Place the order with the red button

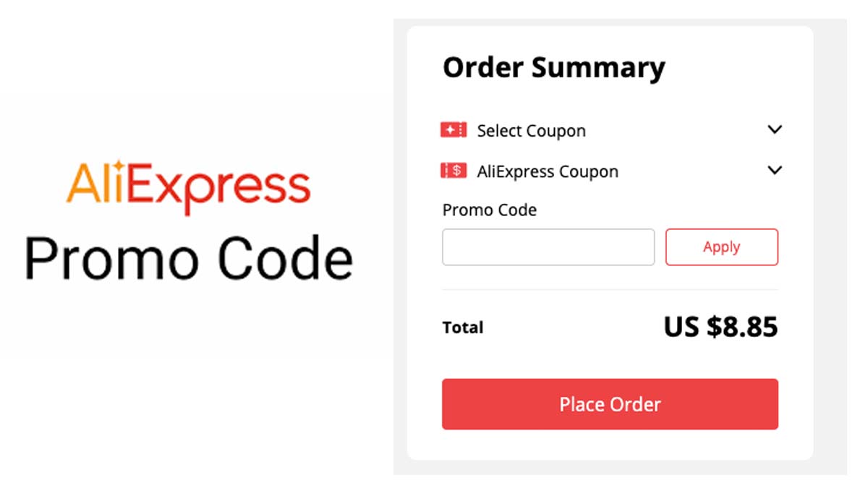[610, 404]
